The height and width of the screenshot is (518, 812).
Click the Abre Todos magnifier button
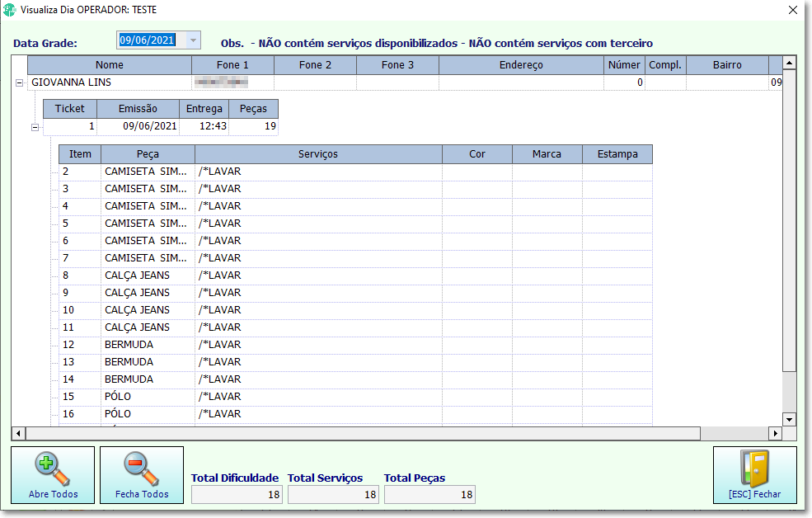tap(53, 475)
